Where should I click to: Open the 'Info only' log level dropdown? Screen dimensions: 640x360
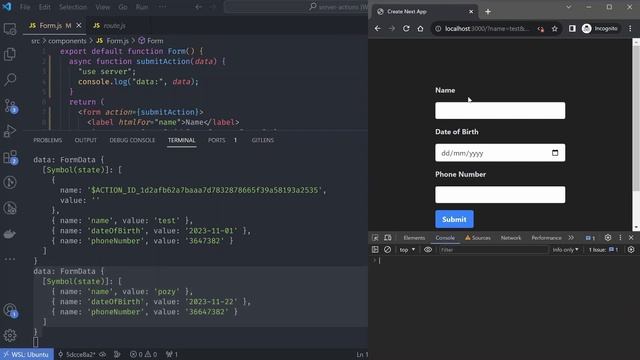565,249
